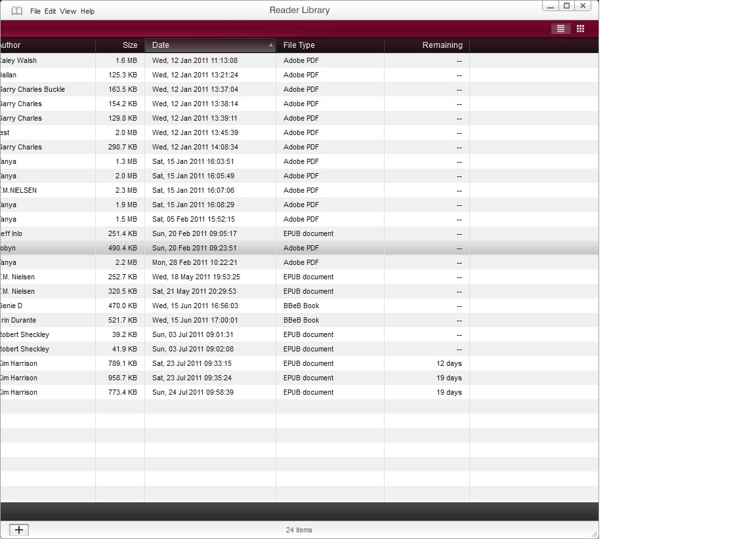Click the 521.7 KB size cell
Viewport: 756px width, 539px height.
click(123, 321)
